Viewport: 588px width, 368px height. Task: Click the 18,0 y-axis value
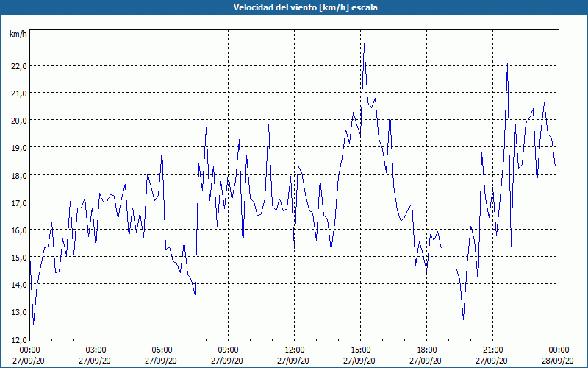19,175
